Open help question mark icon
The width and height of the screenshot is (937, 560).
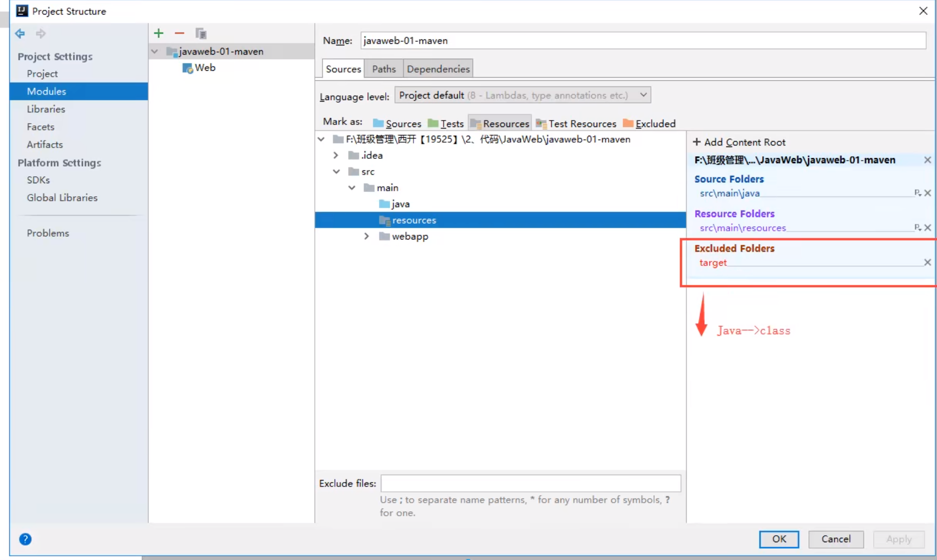tap(25, 539)
